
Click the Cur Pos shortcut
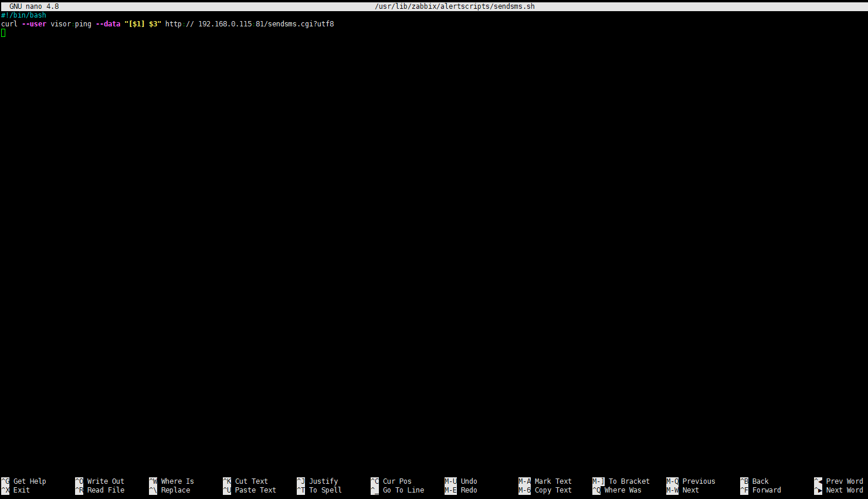(397, 481)
